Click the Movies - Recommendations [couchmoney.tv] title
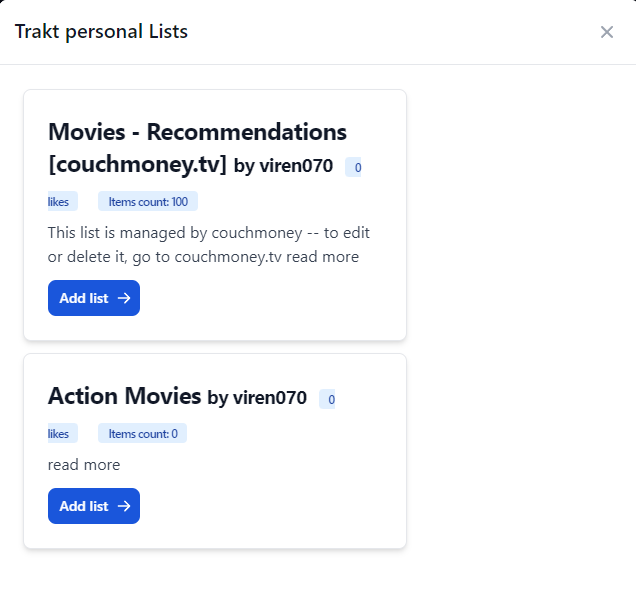 point(197,148)
